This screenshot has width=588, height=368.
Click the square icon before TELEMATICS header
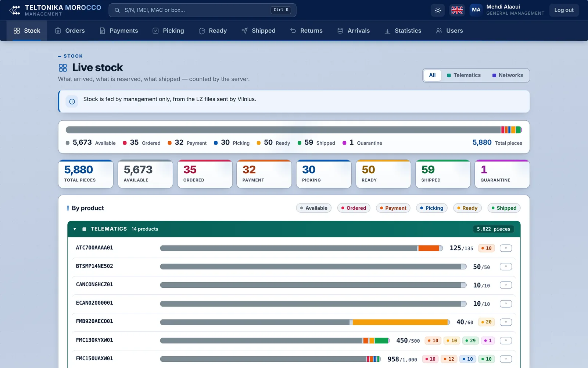84,229
